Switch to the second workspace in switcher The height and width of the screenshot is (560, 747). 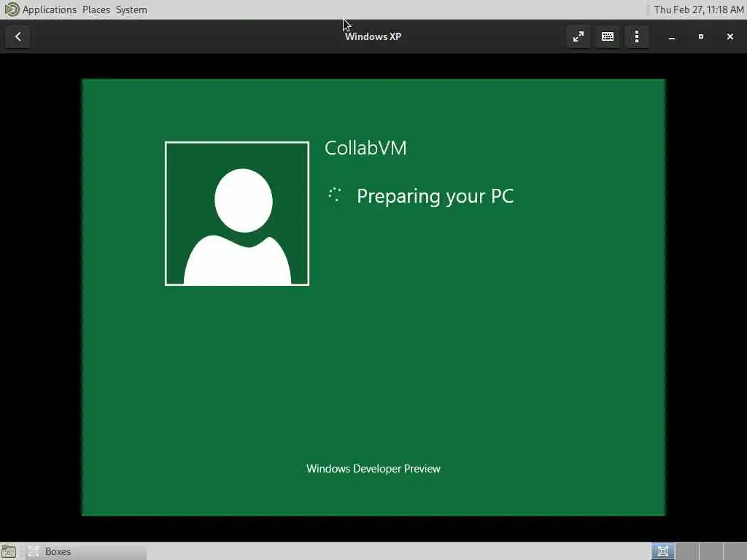pyautogui.click(x=687, y=551)
